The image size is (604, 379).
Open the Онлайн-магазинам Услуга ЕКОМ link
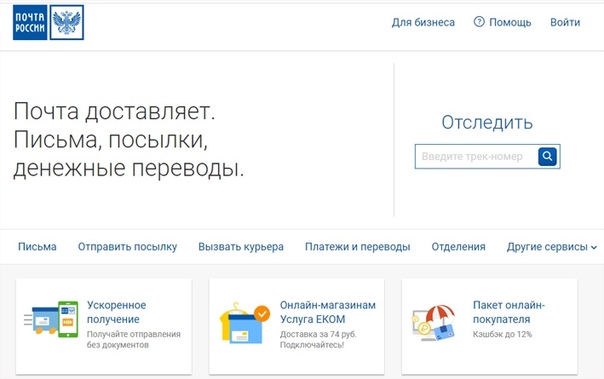coord(328,312)
